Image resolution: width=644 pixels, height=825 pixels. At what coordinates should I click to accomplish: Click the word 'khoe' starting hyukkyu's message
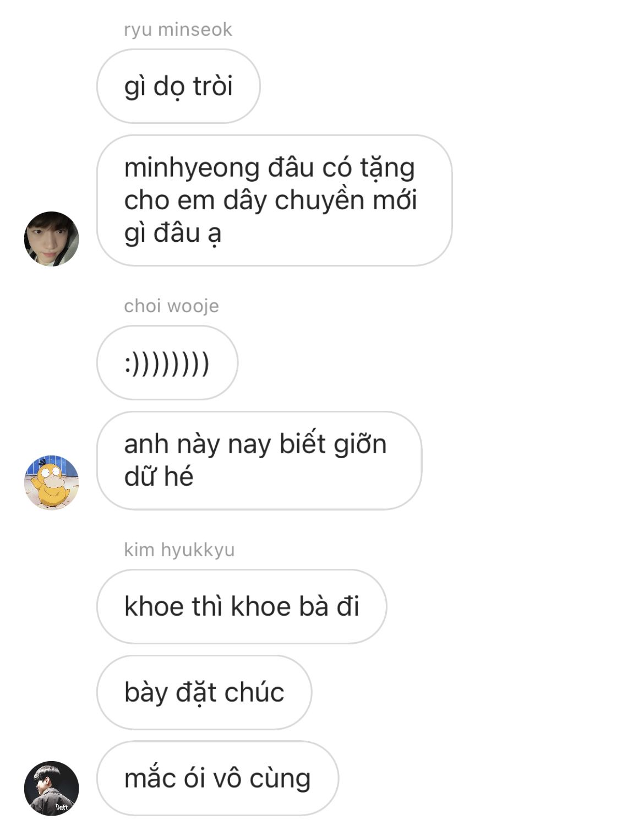pos(152,606)
